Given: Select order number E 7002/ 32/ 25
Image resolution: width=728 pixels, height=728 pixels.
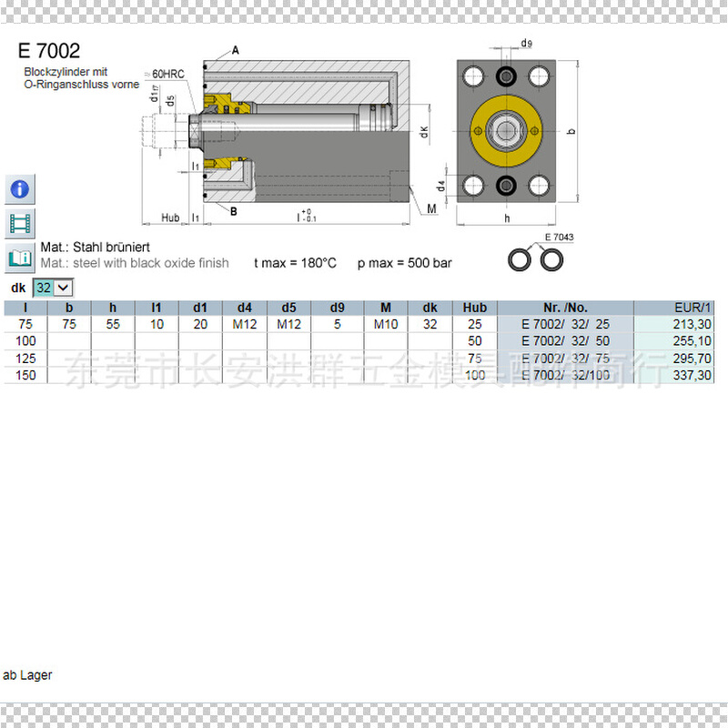Looking at the screenshot, I should (565, 324).
